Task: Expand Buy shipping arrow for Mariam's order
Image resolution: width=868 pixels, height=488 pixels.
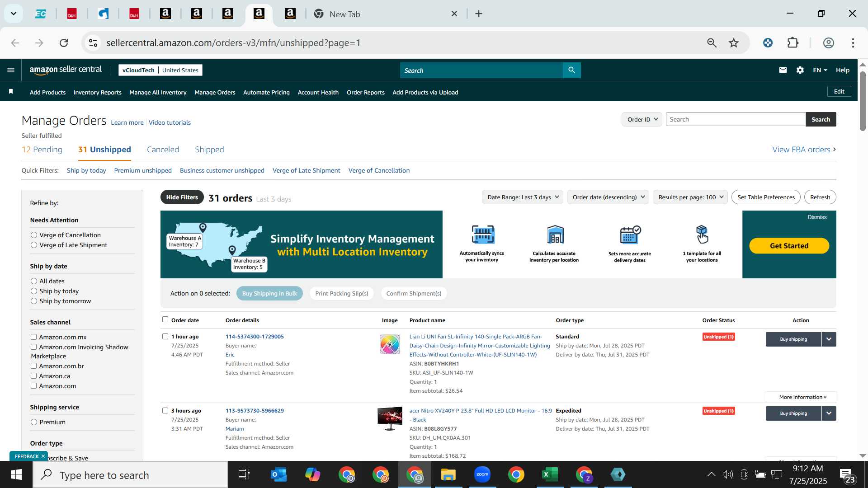Action: coord(829,413)
